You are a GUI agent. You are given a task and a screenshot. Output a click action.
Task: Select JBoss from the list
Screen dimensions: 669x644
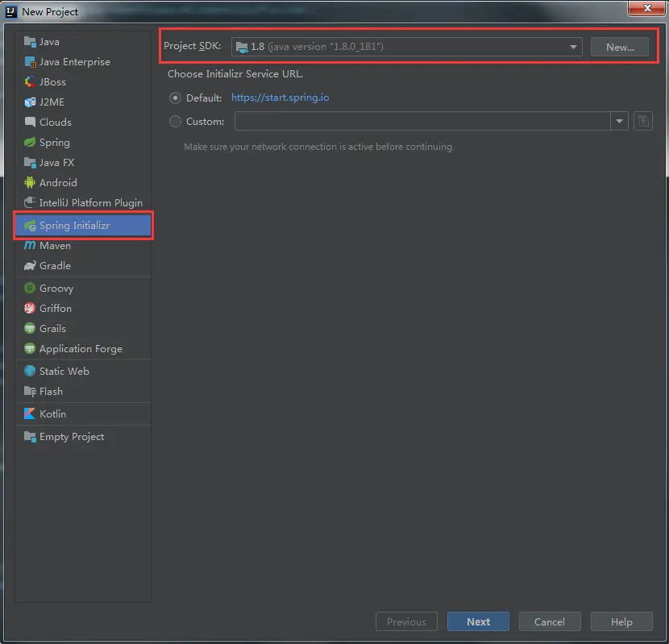[x=83, y=82]
